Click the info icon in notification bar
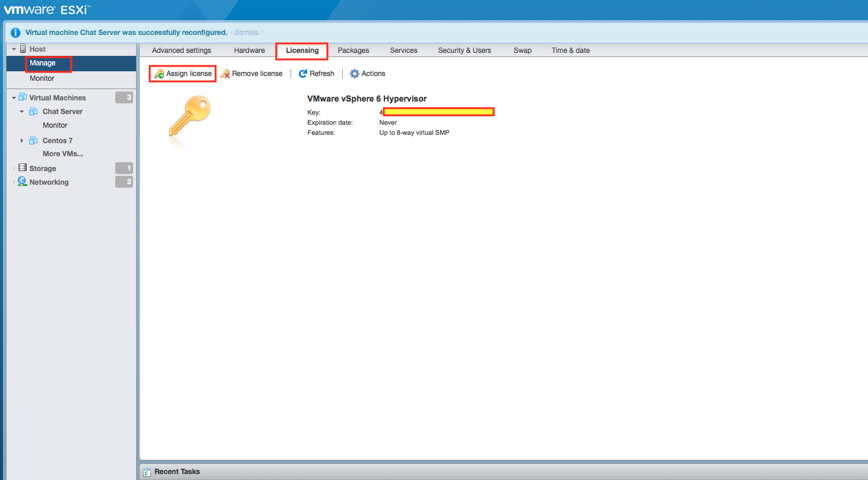 [16, 33]
